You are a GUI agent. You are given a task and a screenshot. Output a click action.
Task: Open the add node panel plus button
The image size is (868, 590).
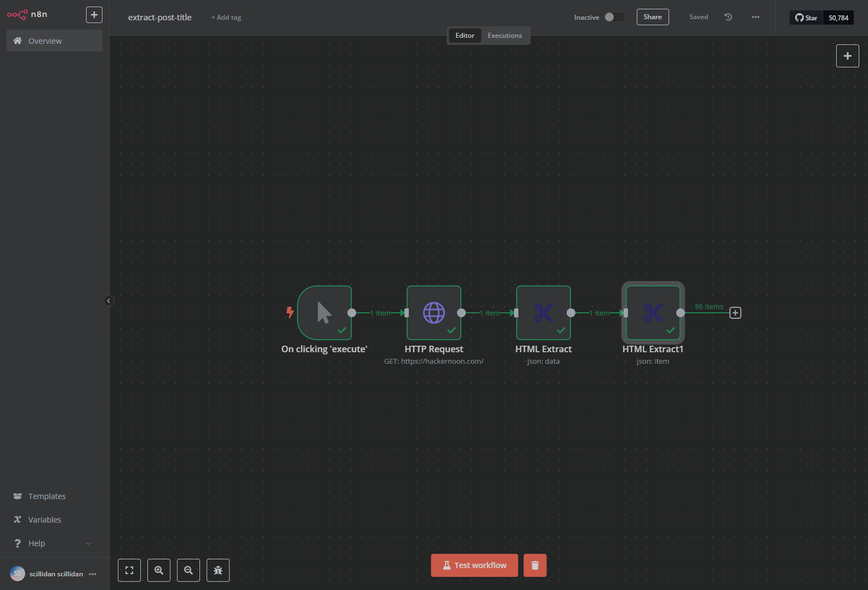point(848,56)
